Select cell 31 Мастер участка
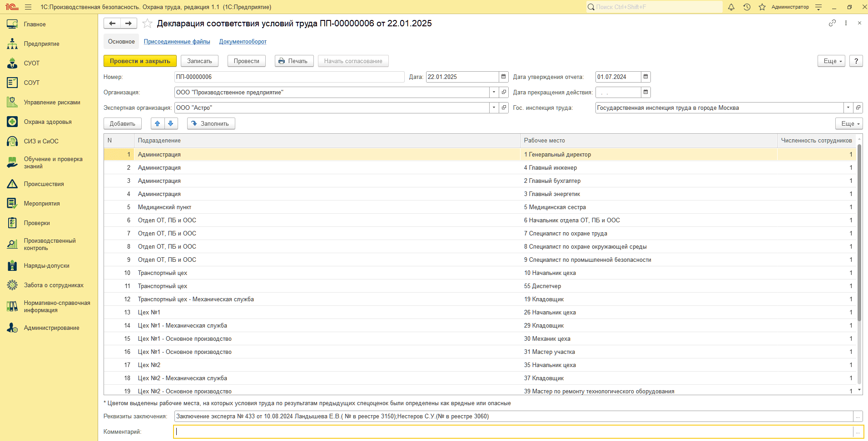 649,352
